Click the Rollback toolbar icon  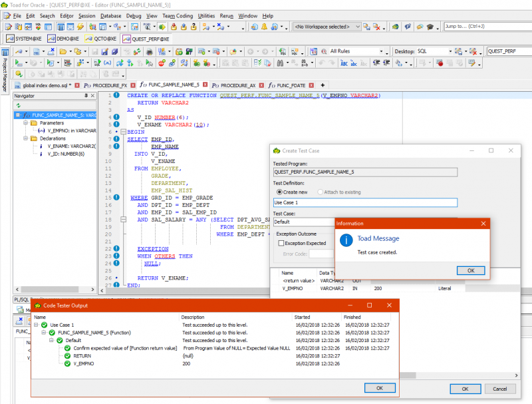pyautogui.click(x=184, y=27)
